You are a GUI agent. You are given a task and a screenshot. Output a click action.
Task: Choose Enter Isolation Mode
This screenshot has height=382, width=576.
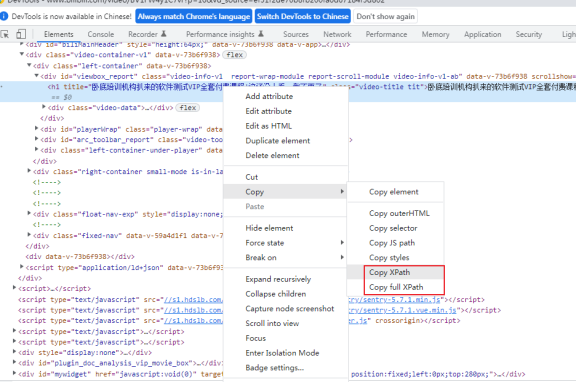tap(285, 353)
